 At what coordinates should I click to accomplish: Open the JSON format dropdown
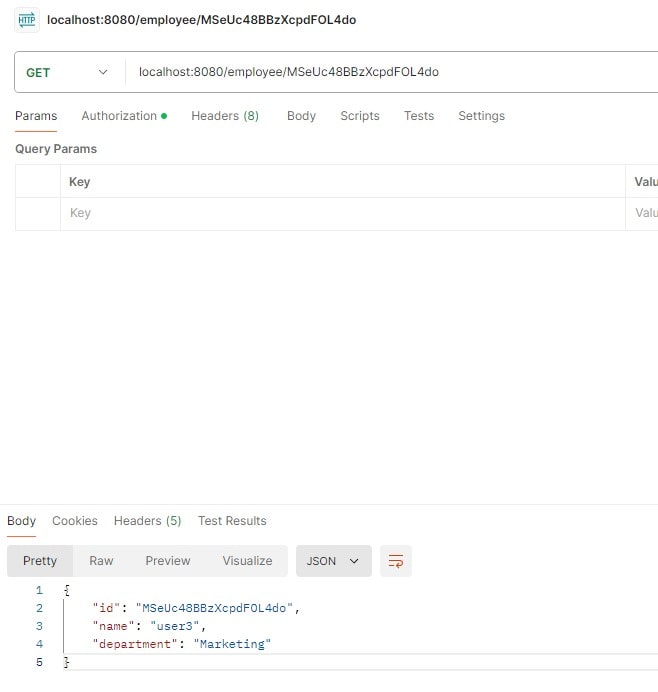coord(334,561)
